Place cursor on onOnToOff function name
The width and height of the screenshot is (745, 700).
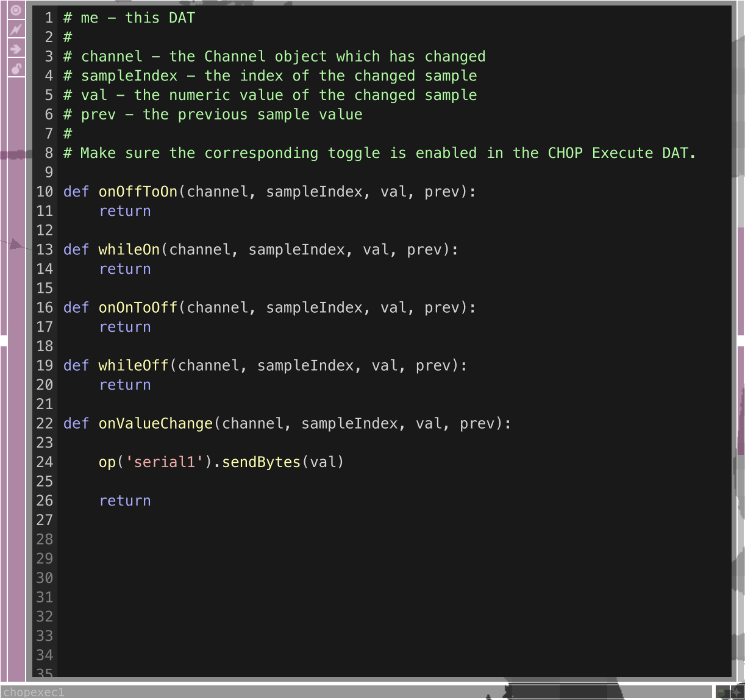[138, 307]
